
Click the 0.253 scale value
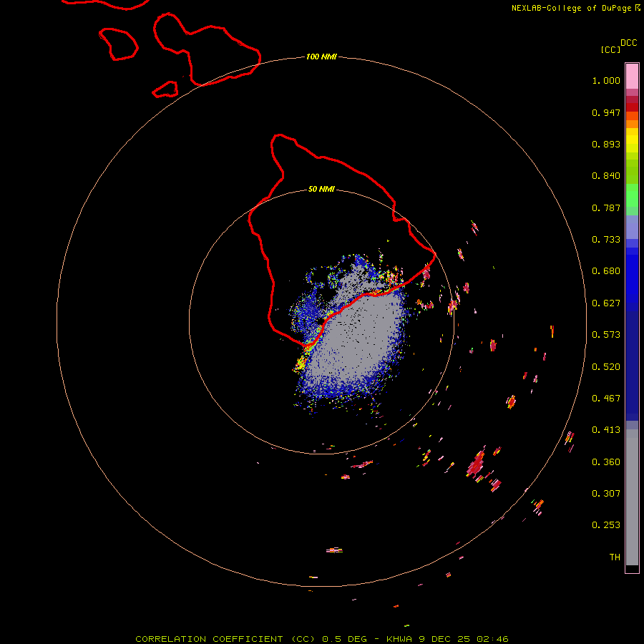[x=606, y=525]
